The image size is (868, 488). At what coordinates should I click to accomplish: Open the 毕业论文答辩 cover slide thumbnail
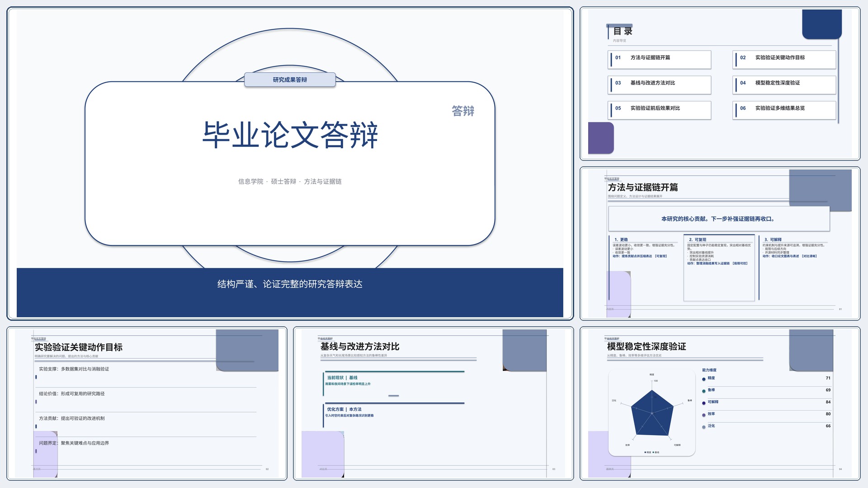[x=290, y=164]
